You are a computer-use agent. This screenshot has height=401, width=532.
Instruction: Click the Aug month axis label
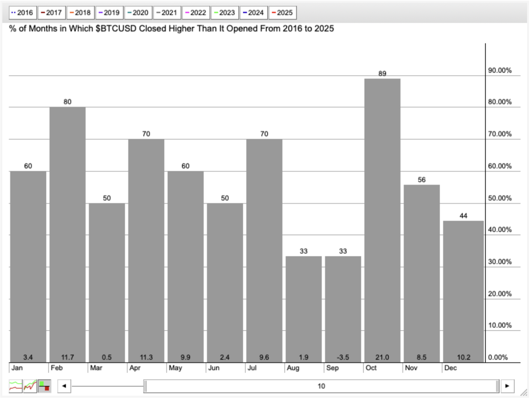(x=293, y=368)
